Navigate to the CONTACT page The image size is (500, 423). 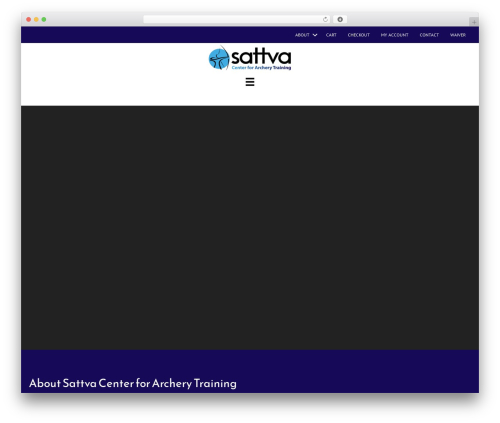(429, 35)
